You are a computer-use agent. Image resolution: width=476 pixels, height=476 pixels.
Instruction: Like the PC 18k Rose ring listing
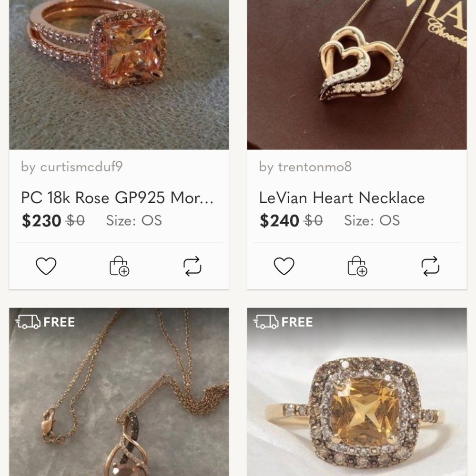[x=46, y=266]
